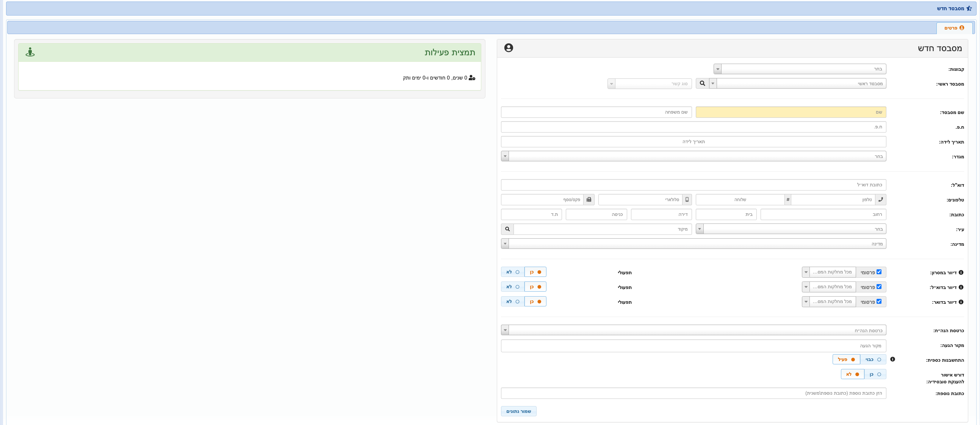Open the סוג קשר dropdown
This screenshot has width=980, height=425.
650,83
